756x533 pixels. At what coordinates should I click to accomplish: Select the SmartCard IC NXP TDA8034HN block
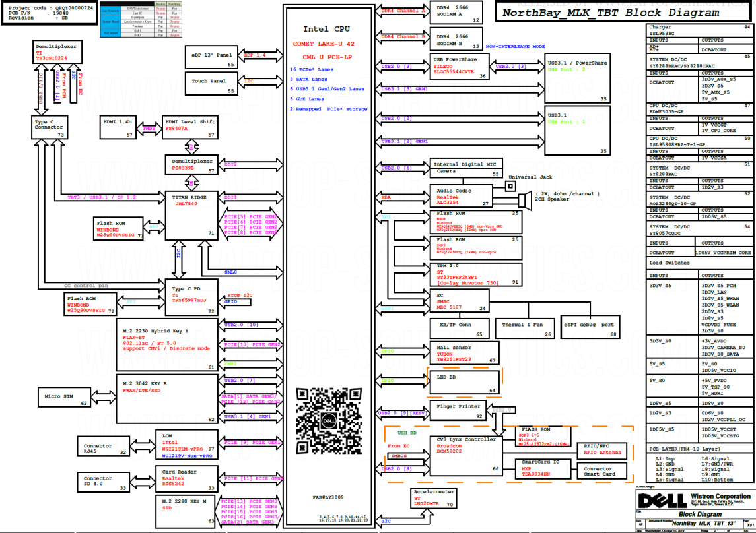click(543, 468)
